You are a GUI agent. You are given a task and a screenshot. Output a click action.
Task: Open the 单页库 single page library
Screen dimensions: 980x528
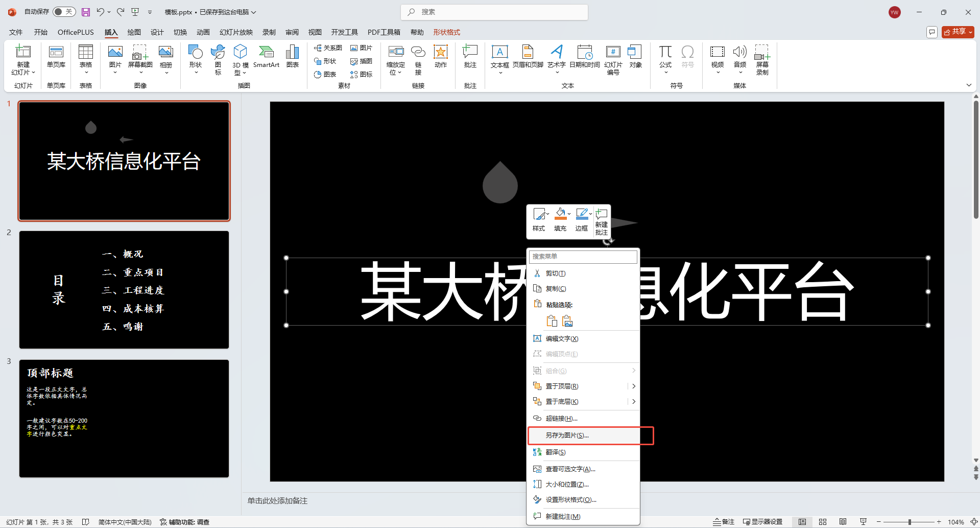point(56,56)
